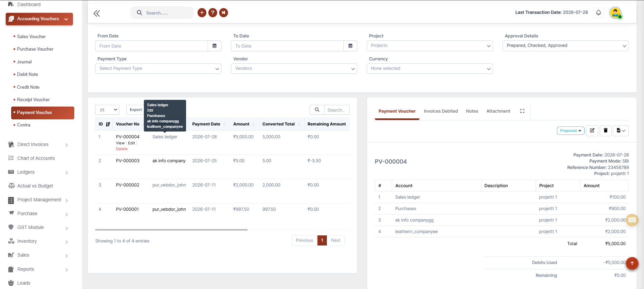The height and width of the screenshot is (289, 644).
Task: Open the Prepared status dropdown
Action: click(570, 131)
